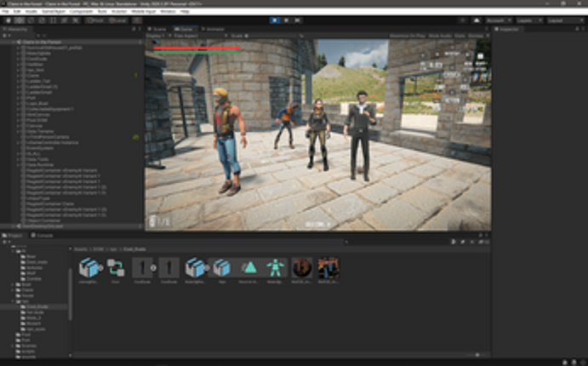Select the teal humanoid avatar asset
This screenshot has width=588, height=366.
tap(276, 267)
